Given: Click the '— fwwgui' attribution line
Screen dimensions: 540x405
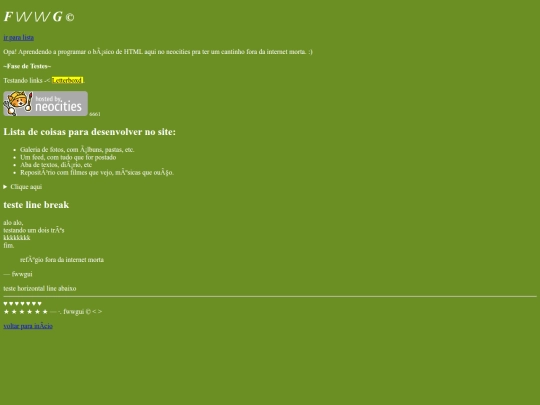Looking at the screenshot, I should coord(18,274).
